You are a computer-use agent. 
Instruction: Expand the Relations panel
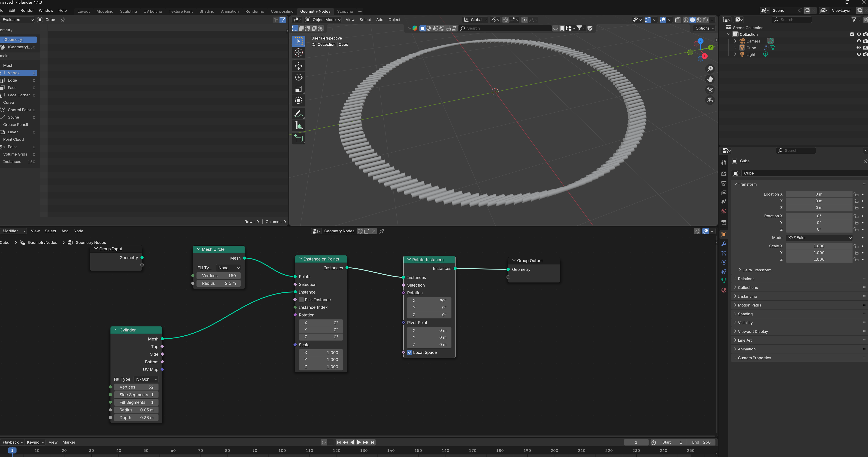click(x=746, y=279)
